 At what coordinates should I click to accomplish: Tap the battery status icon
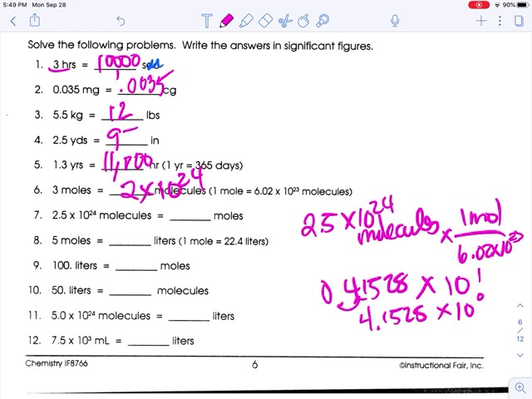[523, 5]
